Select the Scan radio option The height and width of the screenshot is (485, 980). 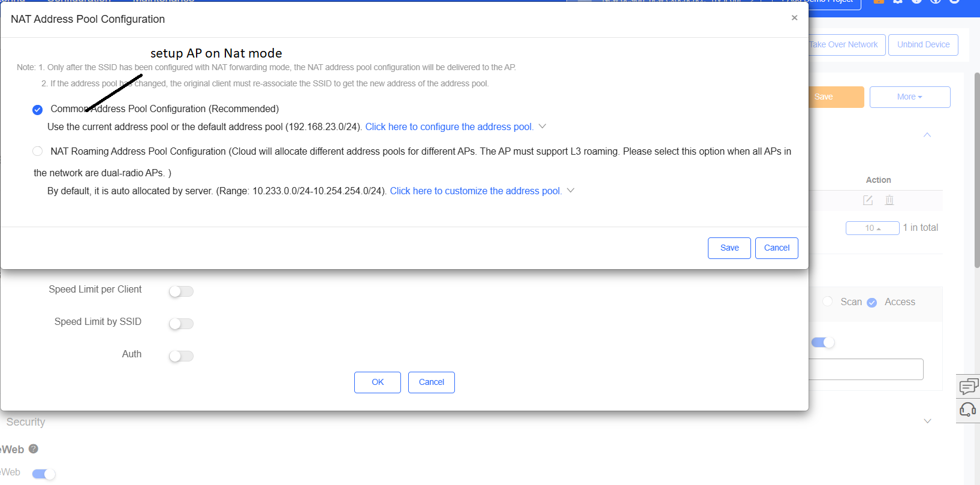tap(828, 302)
